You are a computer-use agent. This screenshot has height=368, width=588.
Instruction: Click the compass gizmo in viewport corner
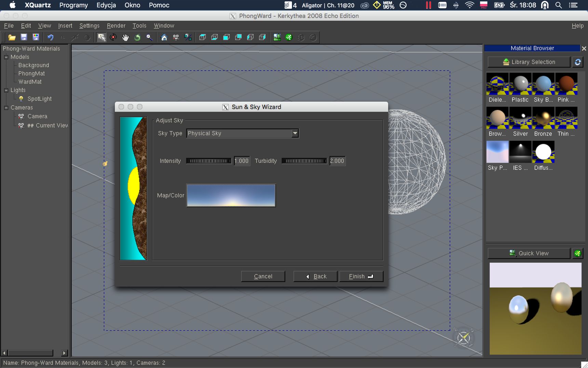(x=464, y=338)
